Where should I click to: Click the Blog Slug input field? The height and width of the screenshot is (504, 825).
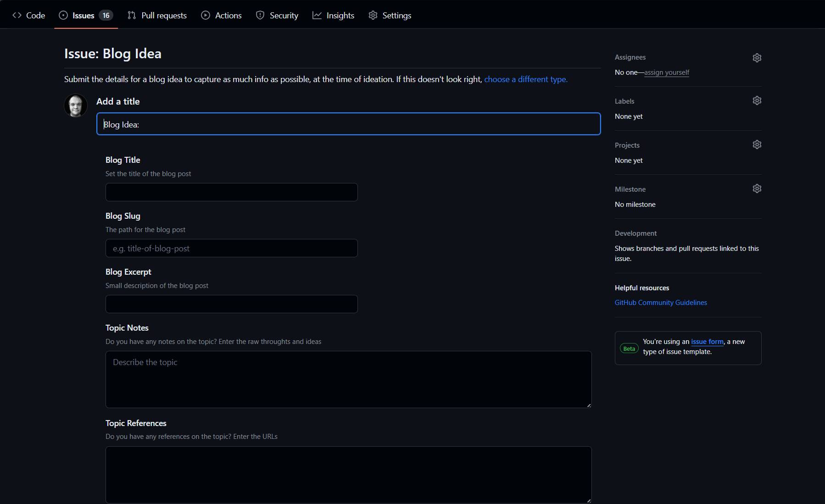point(231,248)
